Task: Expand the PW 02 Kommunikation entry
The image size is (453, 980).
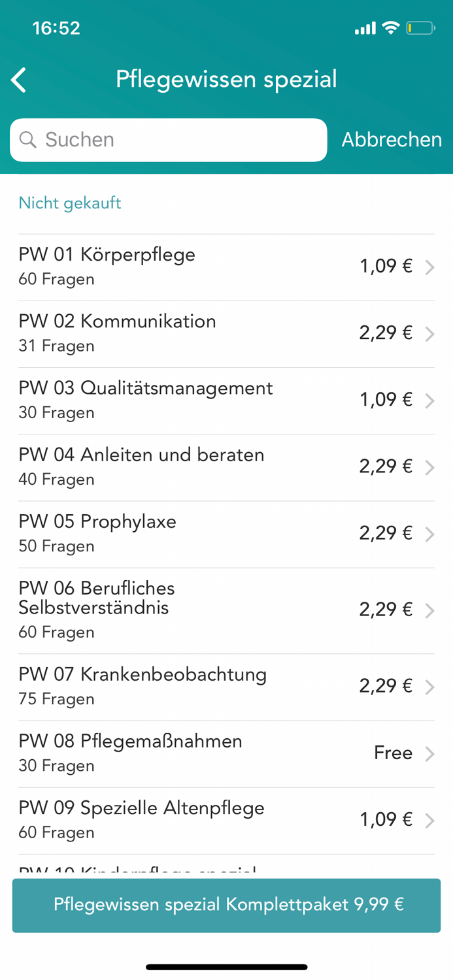Action: pyautogui.click(x=196, y=333)
